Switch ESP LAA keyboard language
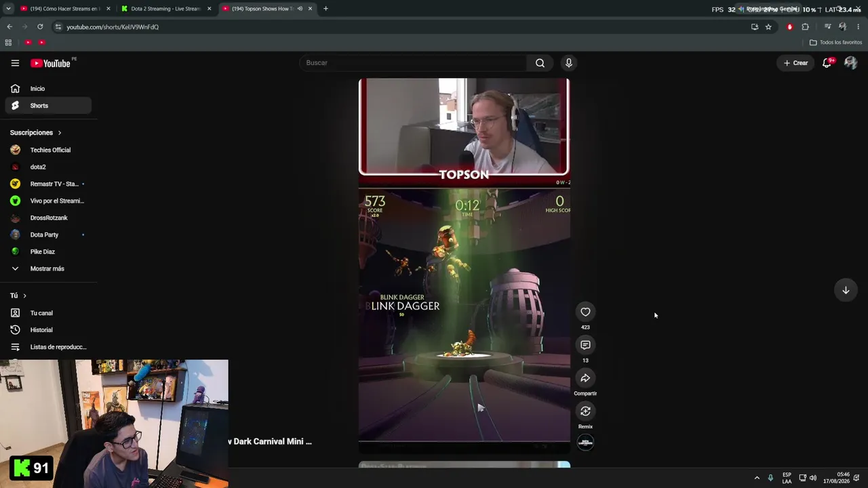This screenshot has width=868, height=488. tap(787, 478)
